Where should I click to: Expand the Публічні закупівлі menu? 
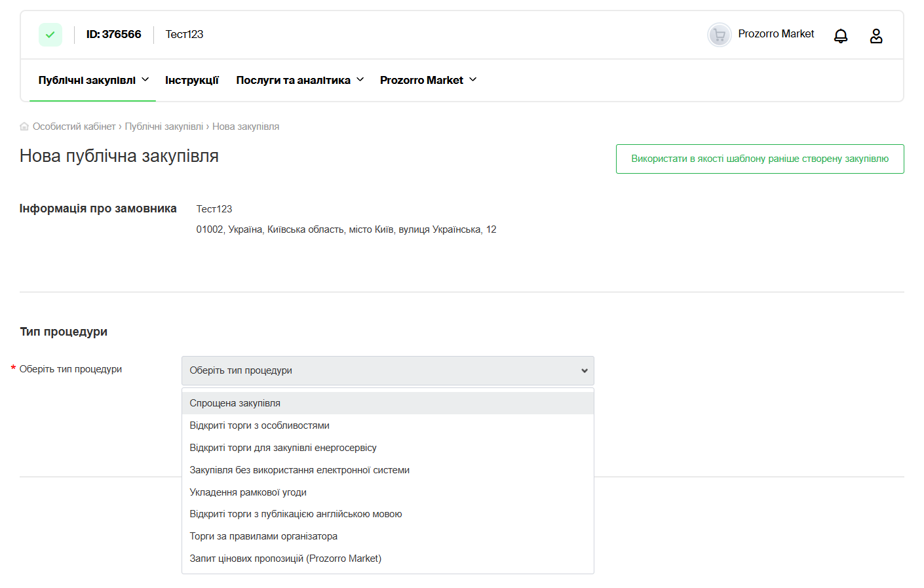point(93,80)
